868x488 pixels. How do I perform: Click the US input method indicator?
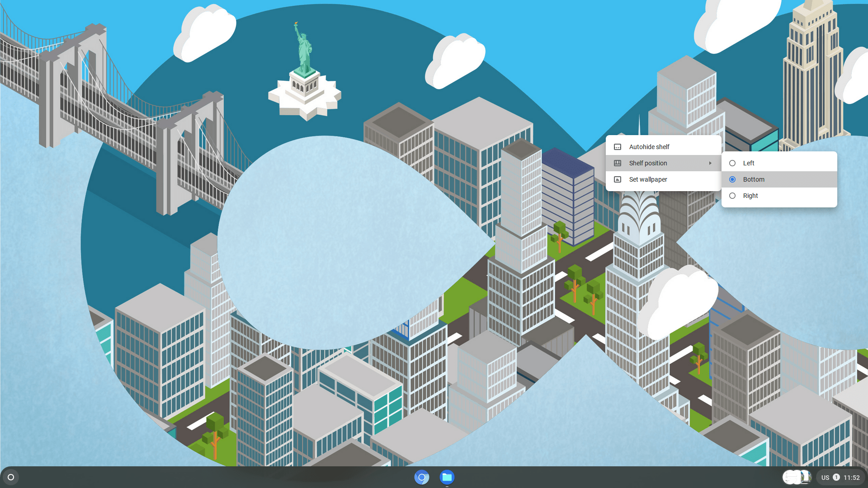[825, 478]
